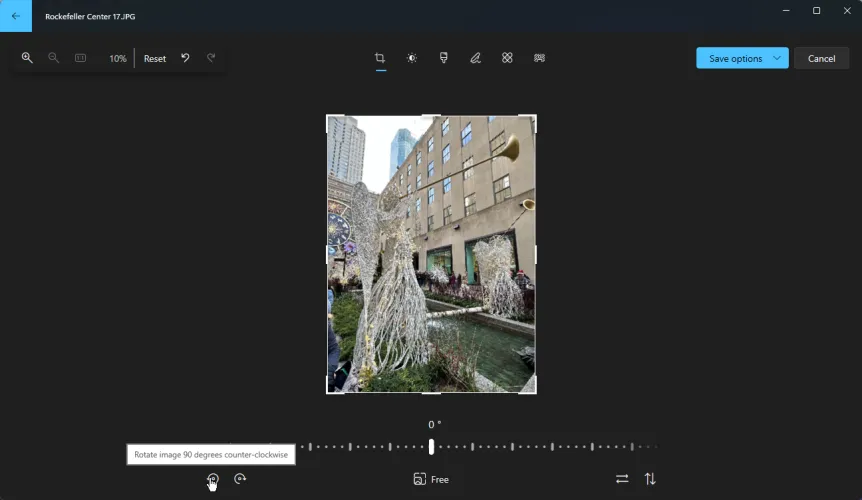Open the Markup pen tool

click(475, 58)
